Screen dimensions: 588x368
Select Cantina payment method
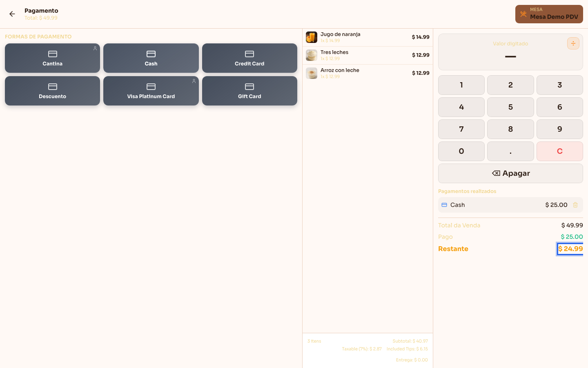pyautogui.click(x=52, y=58)
